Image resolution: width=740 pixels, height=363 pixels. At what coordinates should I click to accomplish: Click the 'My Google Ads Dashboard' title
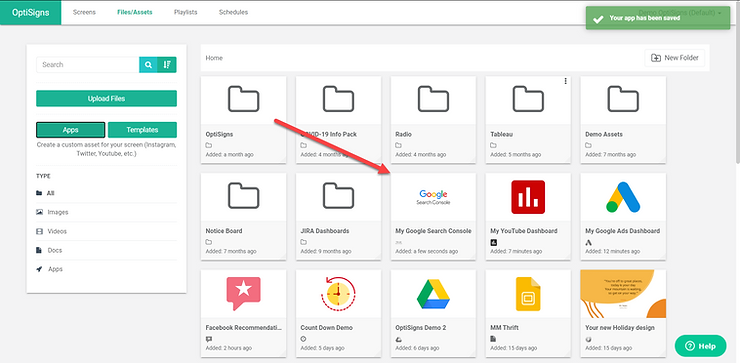click(622, 231)
